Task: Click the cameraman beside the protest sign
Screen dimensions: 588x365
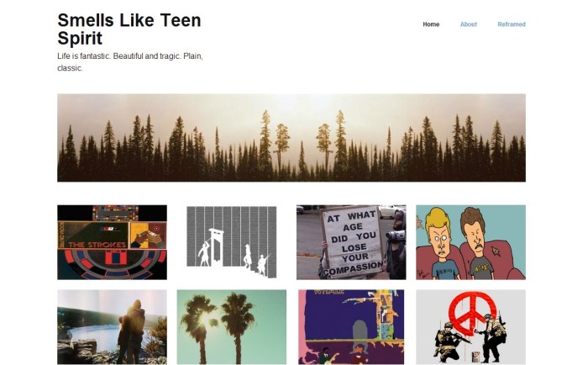Action: tap(395, 244)
